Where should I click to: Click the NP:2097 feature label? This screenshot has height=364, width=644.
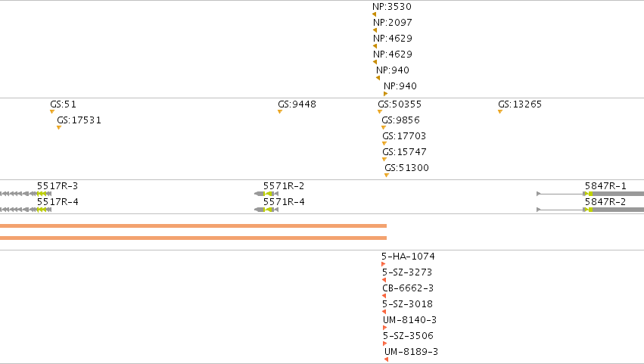393,23
